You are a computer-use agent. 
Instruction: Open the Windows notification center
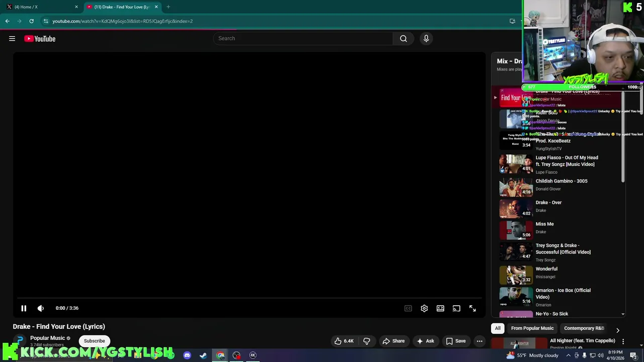pyautogui.click(x=633, y=355)
